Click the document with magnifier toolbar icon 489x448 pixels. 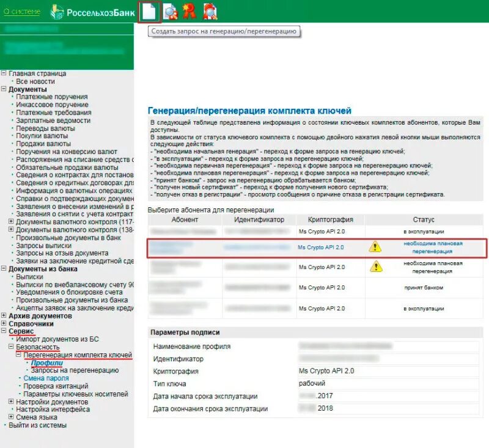(171, 12)
